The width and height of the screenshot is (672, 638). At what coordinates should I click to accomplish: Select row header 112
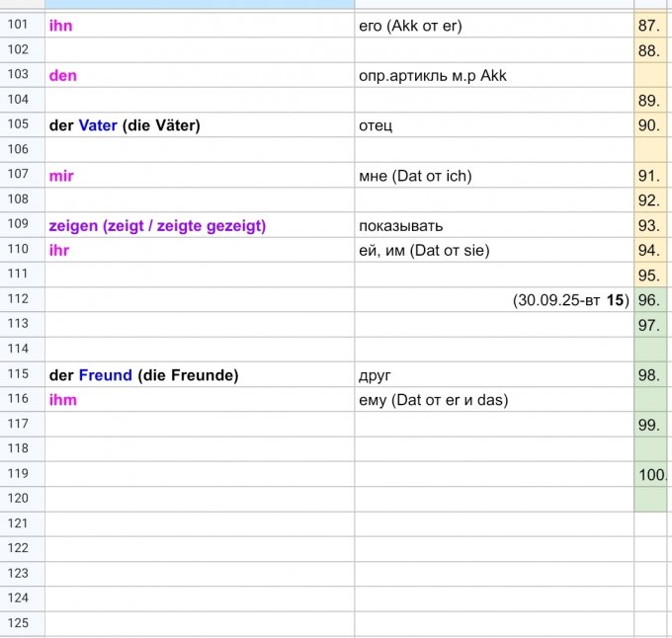pyautogui.click(x=18, y=300)
